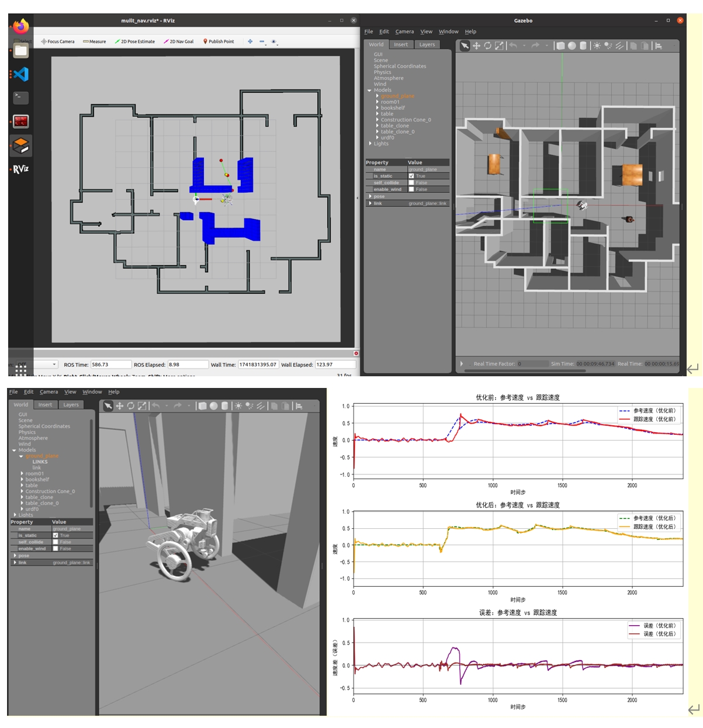
Task: Click the play/step button in Gazebo's bottom bar
Action: (462, 363)
